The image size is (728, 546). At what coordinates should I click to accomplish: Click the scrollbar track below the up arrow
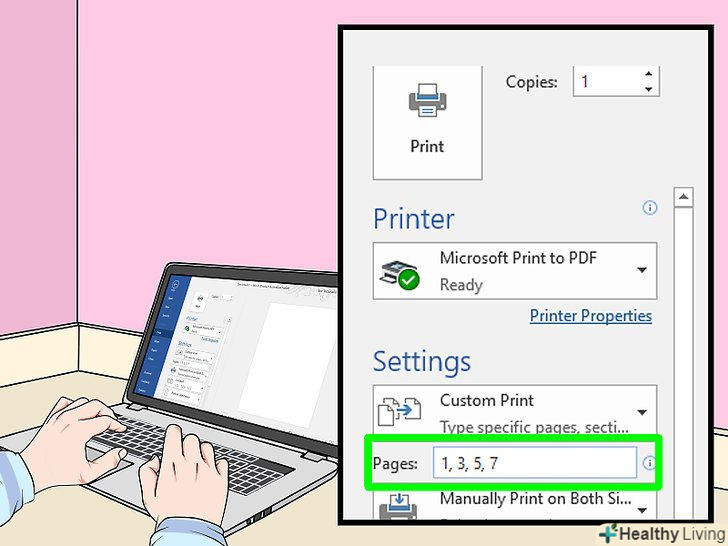tap(683, 362)
